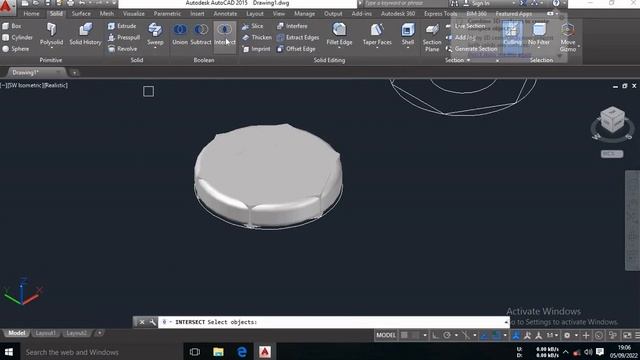640x360 pixels.
Task: Click the Taper Faces tool
Action: pos(377,33)
